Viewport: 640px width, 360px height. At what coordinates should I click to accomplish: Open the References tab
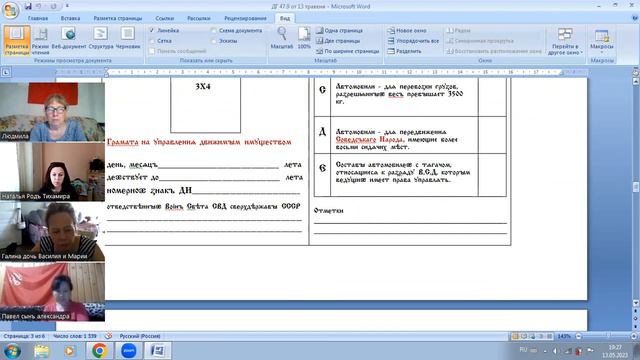164,18
